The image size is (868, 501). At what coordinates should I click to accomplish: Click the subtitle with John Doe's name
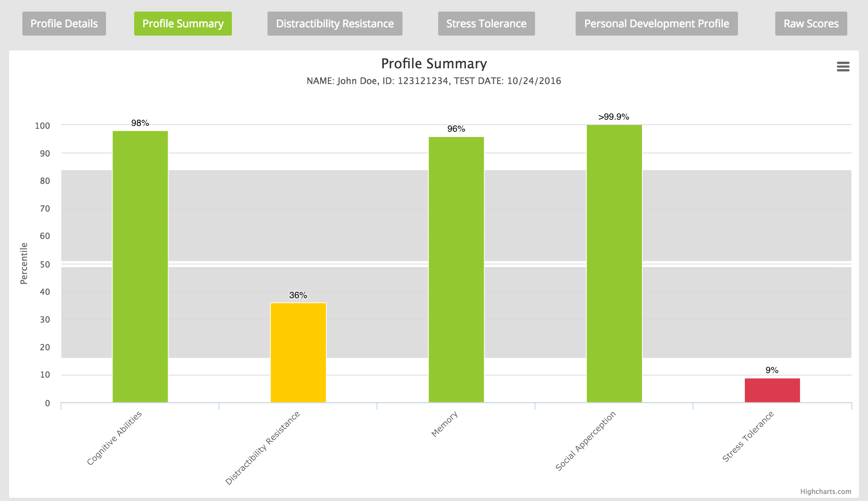coord(434,81)
